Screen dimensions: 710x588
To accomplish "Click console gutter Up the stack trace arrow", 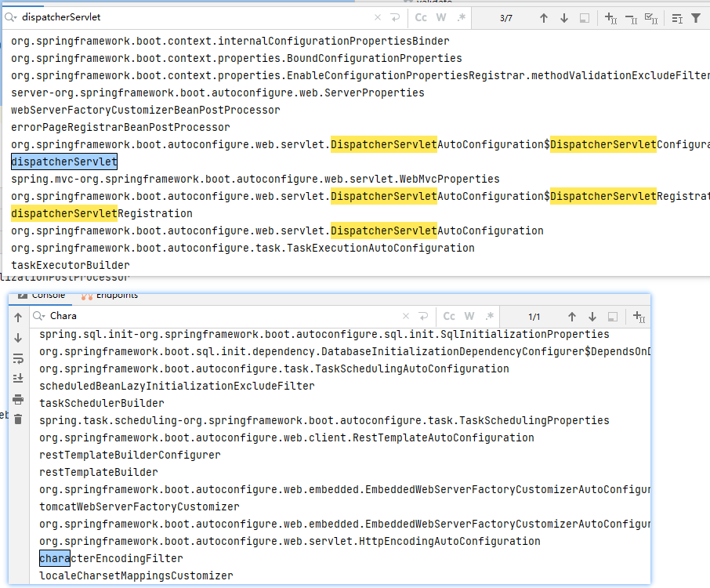I will pos(18,318).
